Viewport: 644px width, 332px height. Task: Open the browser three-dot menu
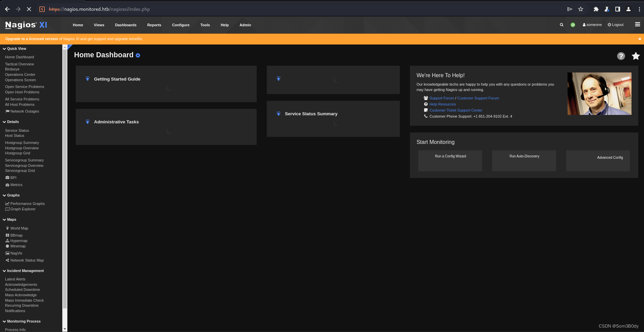tap(639, 9)
